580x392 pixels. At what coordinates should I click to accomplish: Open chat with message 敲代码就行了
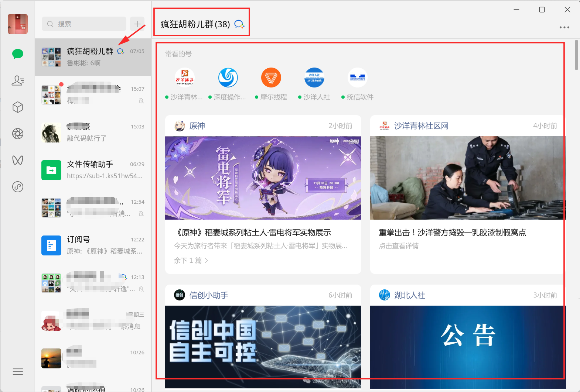tap(93, 133)
